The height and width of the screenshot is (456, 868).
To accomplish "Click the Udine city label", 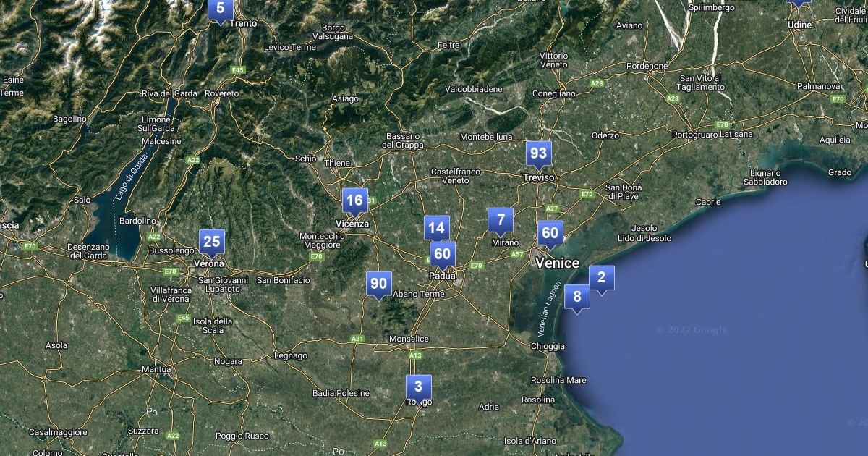I will pyautogui.click(x=800, y=25).
